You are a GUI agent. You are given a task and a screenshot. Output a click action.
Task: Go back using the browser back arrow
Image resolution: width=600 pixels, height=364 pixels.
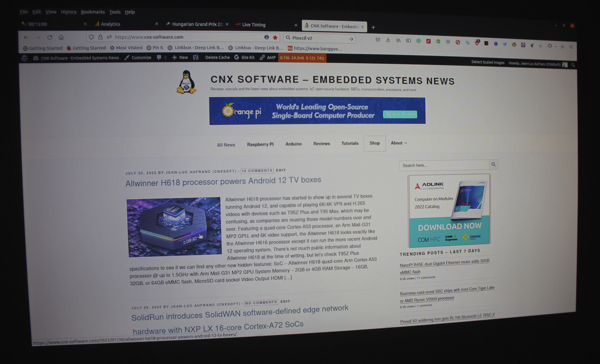coord(26,37)
